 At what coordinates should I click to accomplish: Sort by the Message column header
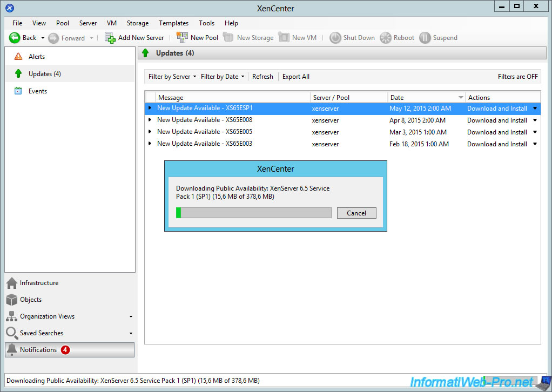pyautogui.click(x=233, y=98)
